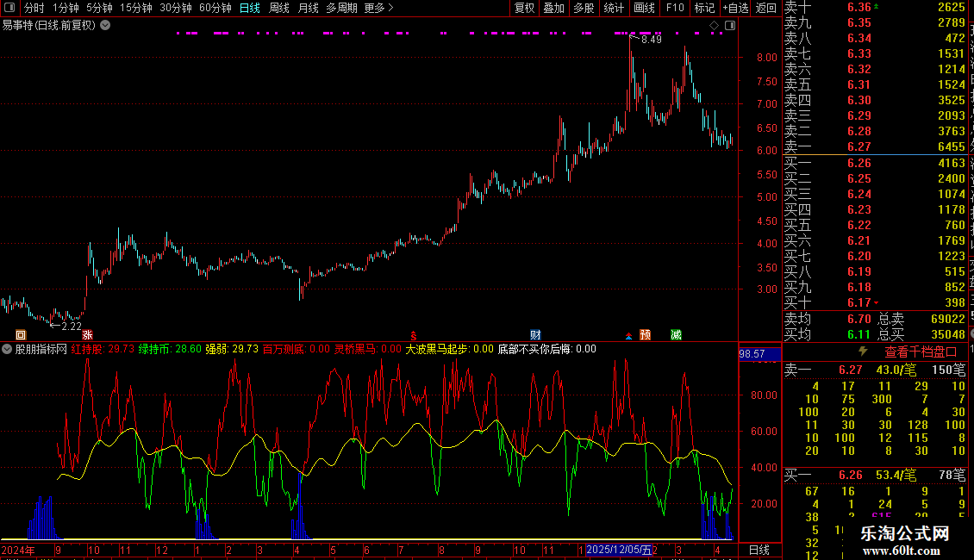Click the 买均 6.11 average row

(827, 334)
